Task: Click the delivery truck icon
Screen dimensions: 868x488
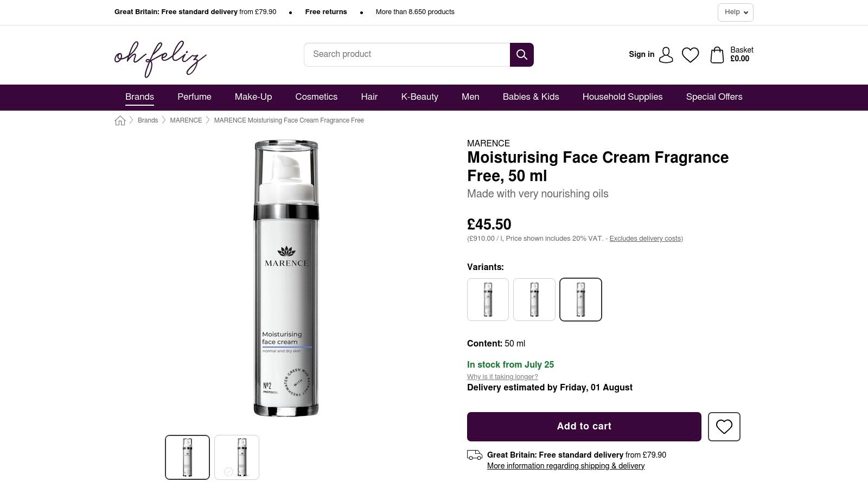Action: coord(475,455)
